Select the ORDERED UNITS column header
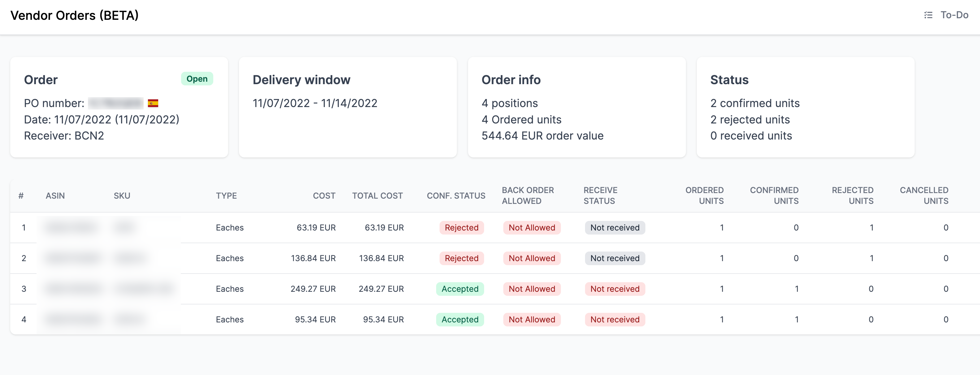The image size is (980, 375). [705, 196]
